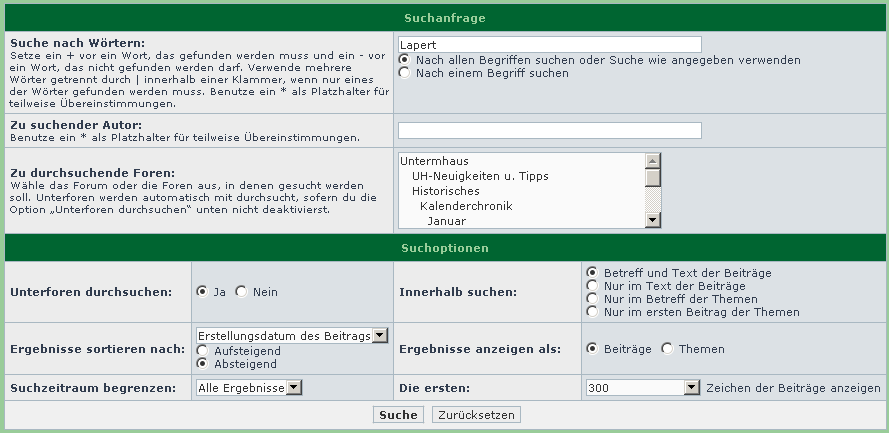Click forum list scrollbar down arrow

652,220
